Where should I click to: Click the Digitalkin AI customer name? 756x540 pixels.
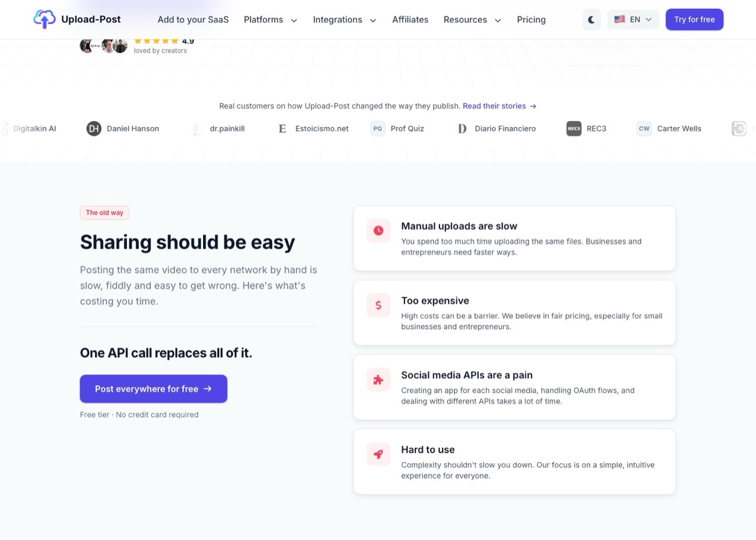tap(34, 128)
